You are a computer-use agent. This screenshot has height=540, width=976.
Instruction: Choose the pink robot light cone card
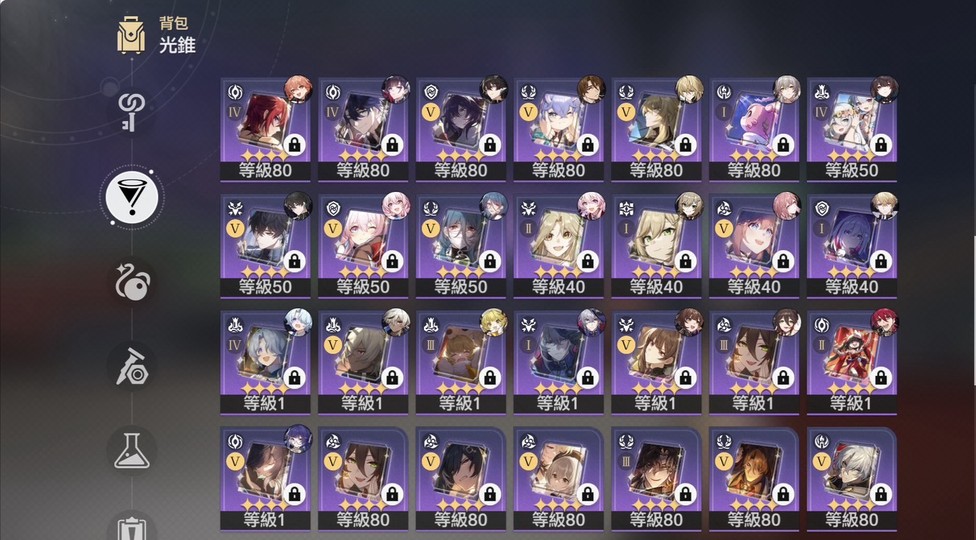coord(754,129)
